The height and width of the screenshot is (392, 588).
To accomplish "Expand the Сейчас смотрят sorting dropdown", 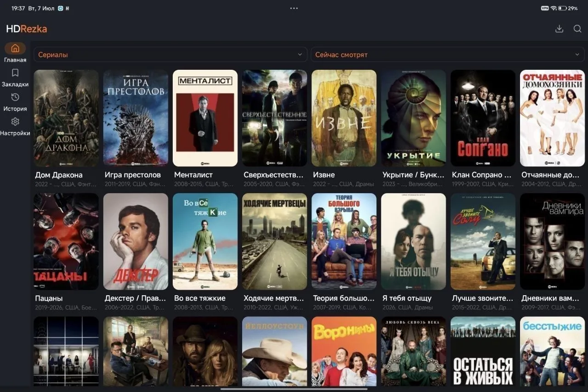I will click(447, 55).
